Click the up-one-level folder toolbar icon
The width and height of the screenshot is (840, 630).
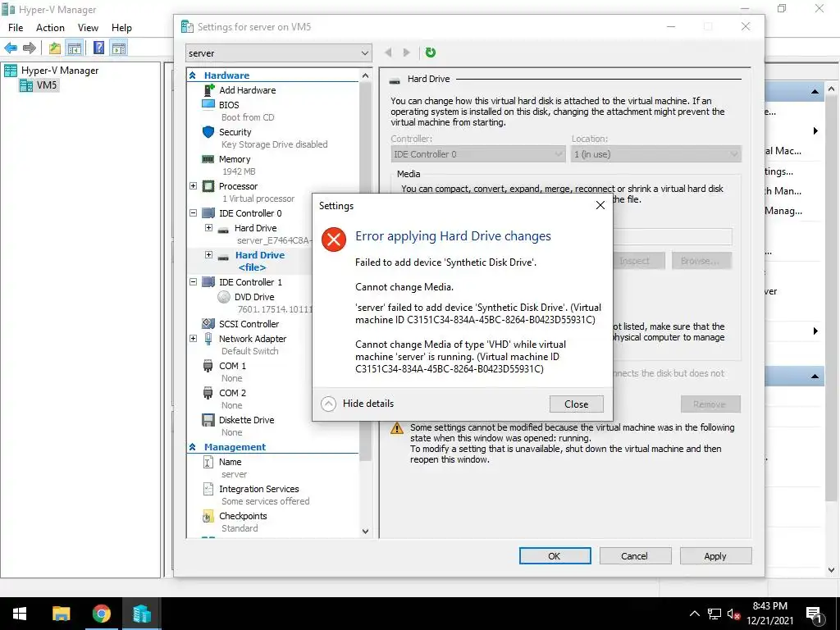(55, 48)
